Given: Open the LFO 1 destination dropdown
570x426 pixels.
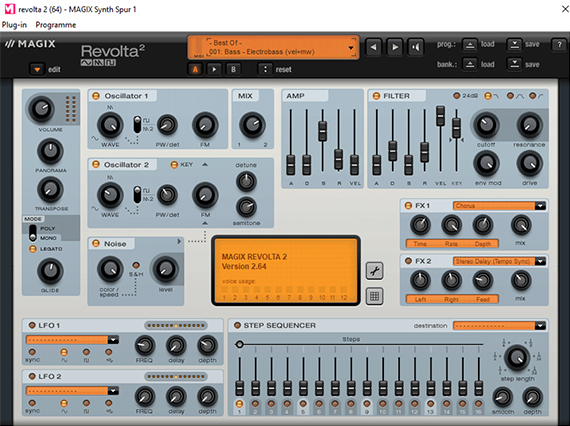Looking at the screenshot, I should coord(72,340).
